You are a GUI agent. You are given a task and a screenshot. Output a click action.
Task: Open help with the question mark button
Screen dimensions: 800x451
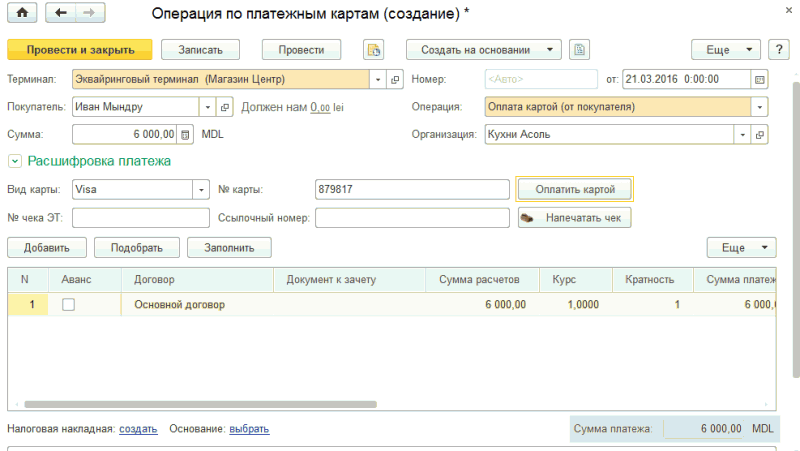[778, 49]
